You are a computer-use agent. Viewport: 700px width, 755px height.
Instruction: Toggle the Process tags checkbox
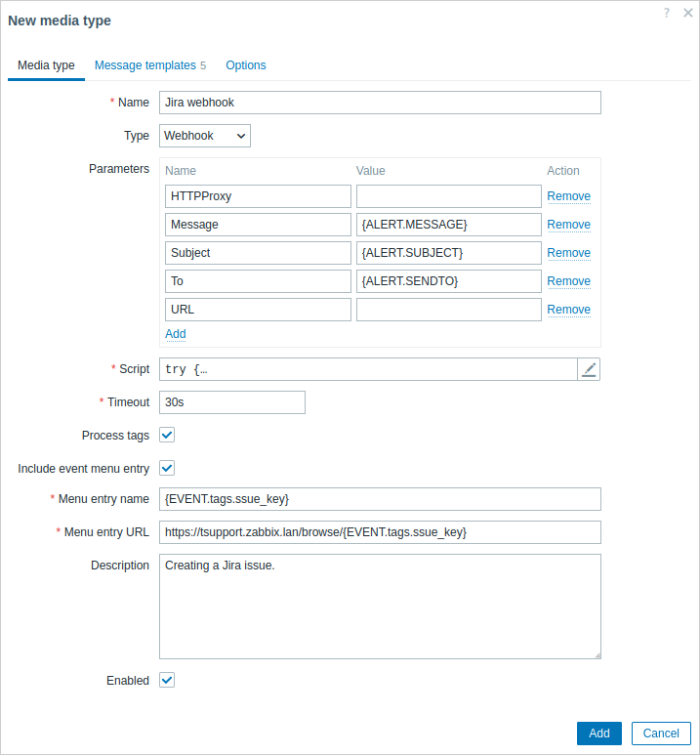[x=167, y=435]
